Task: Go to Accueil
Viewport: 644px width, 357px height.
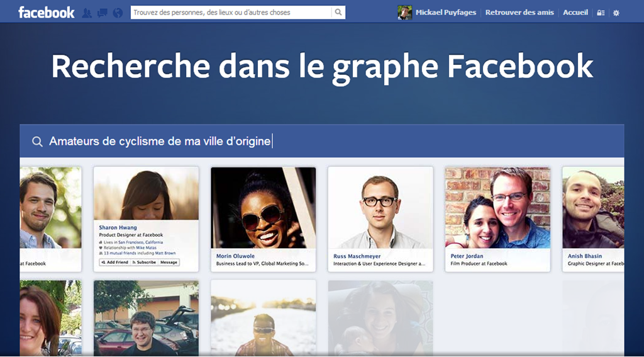Action: 575,13
